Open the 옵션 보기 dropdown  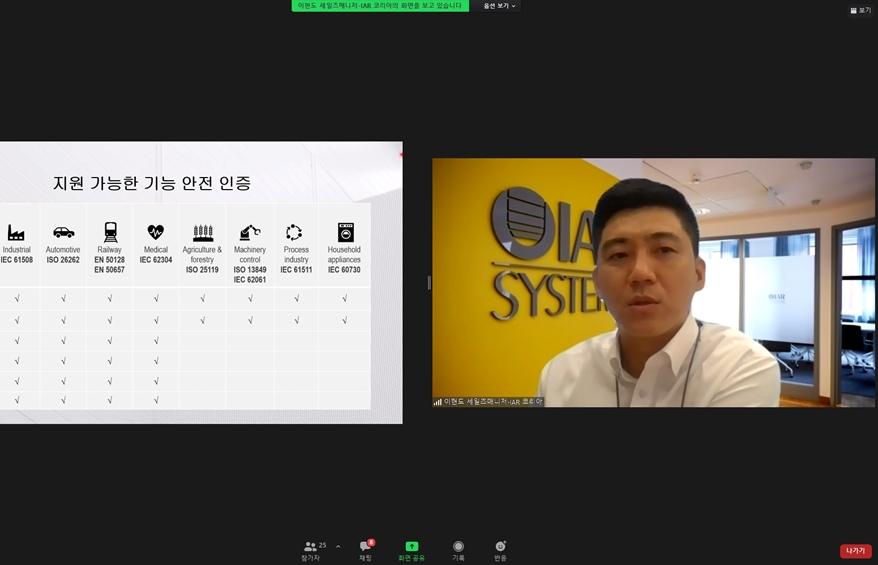click(x=499, y=6)
